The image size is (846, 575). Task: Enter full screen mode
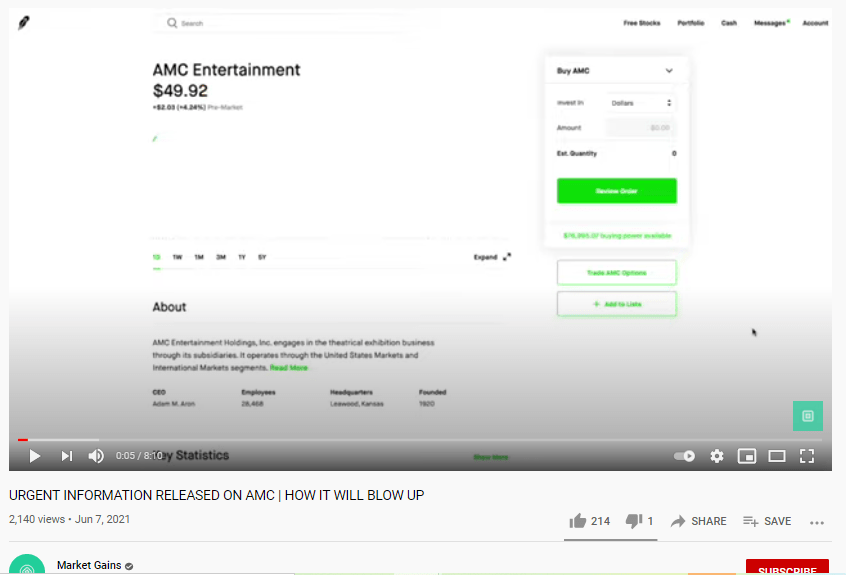(807, 456)
